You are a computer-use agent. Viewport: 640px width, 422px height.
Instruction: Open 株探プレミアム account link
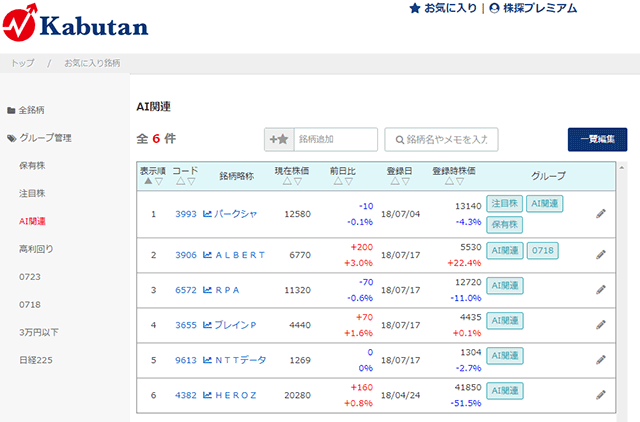click(533, 8)
